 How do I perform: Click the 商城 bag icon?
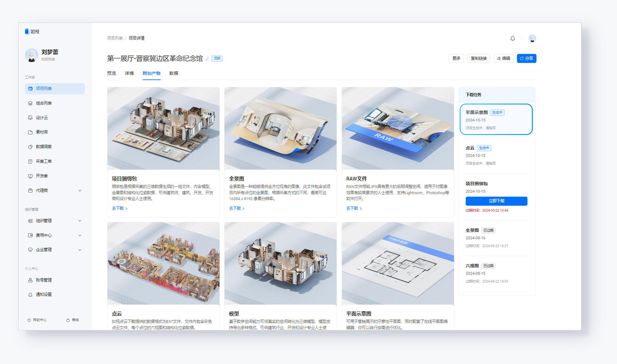coord(68,320)
